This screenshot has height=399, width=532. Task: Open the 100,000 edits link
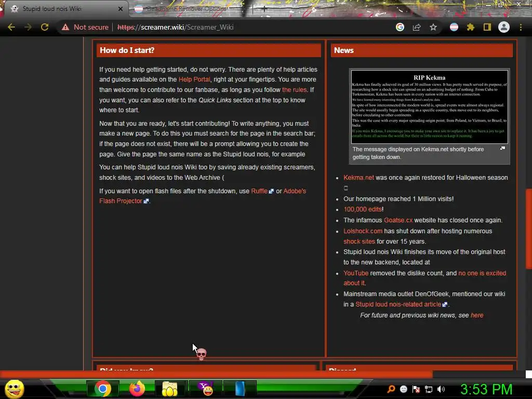tap(363, 209)
